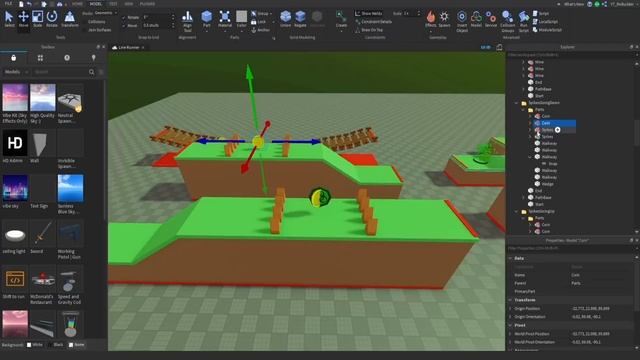Click the Insert Object button
This screenshot has width=640, height=360.
(x=462, y=21)
